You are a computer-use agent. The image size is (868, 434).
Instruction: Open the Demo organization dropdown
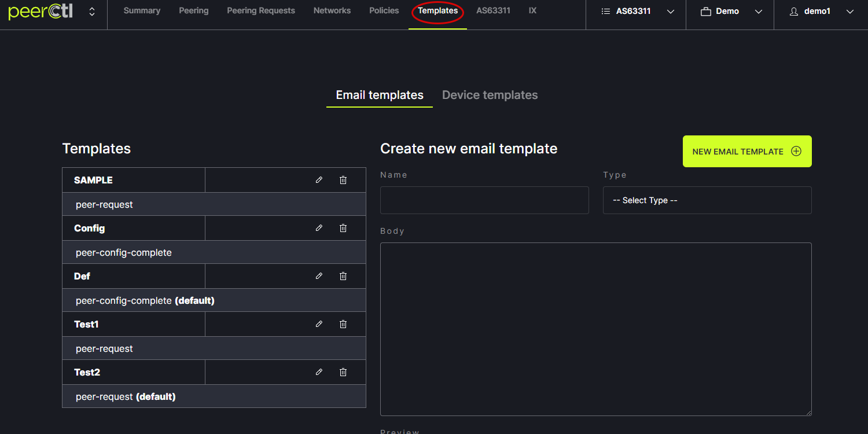[730, 12]
